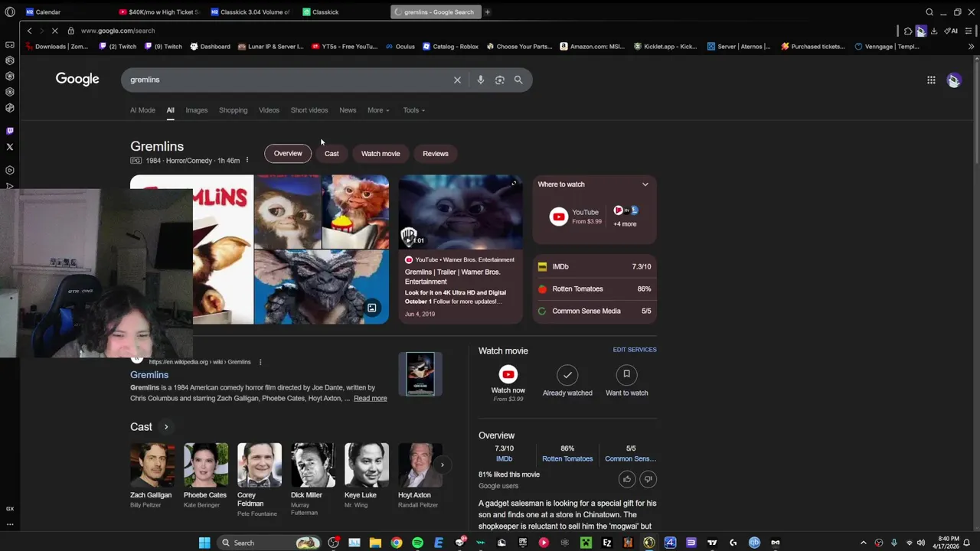Switch to the Classkick browser tab
The image size is (980, 551).
tap(325, 12)
